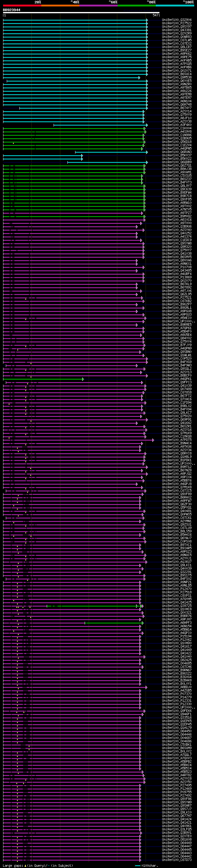Click UniRef100_B5KV22 label
Image resolution: width=197 pixels, height=868 pixels.
pyautogui.click(x=176, y=159)
